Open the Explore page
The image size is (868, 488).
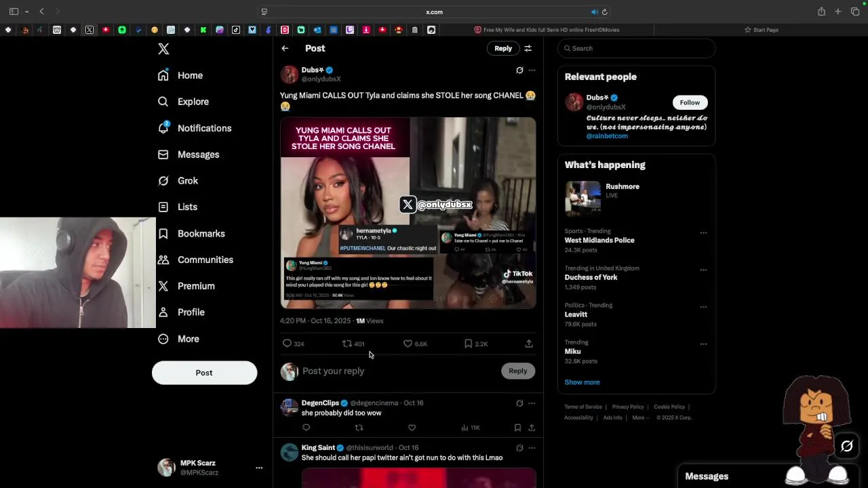click(183, 102)
